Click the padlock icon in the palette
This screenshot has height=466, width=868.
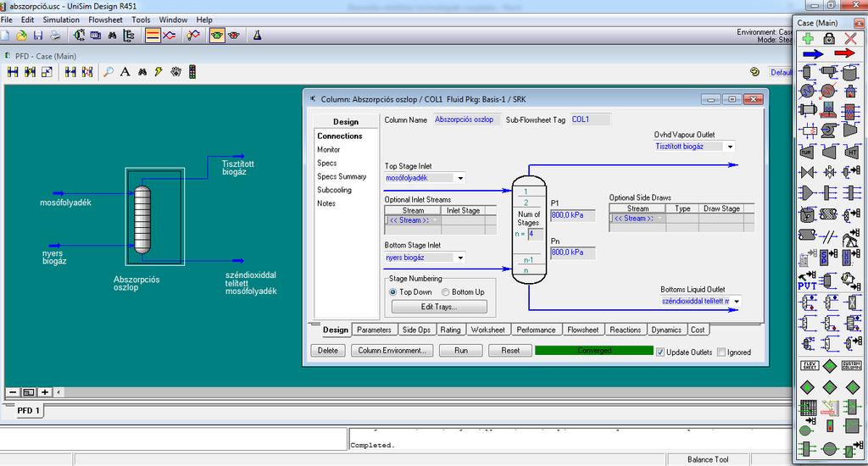click(829, 38)
